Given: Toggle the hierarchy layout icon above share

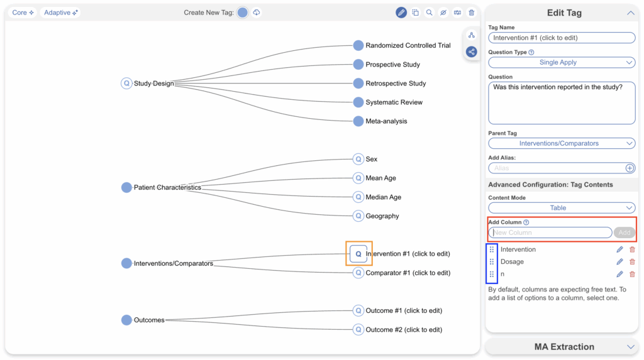Looking at the screenshot, I should (x=471, y=35).
